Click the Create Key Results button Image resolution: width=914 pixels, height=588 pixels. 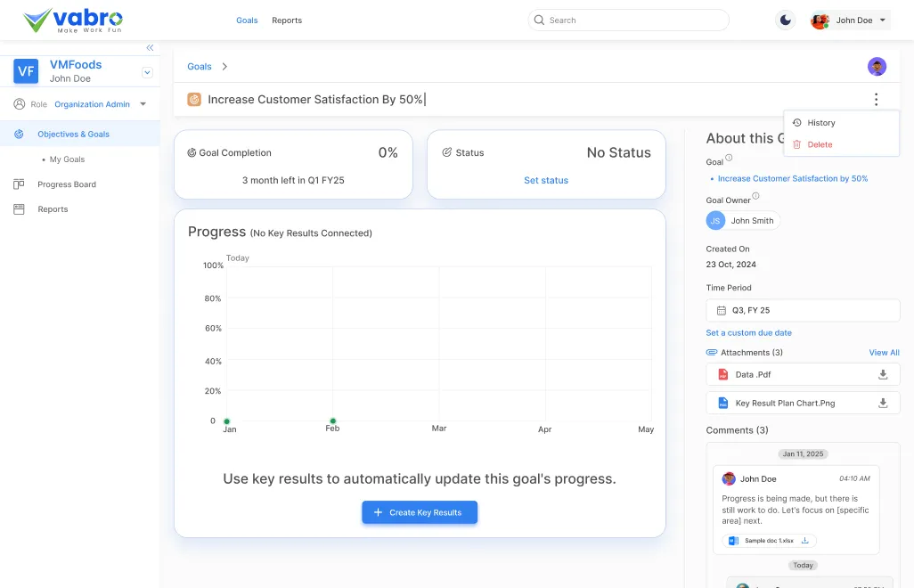(x=419, y=512)
